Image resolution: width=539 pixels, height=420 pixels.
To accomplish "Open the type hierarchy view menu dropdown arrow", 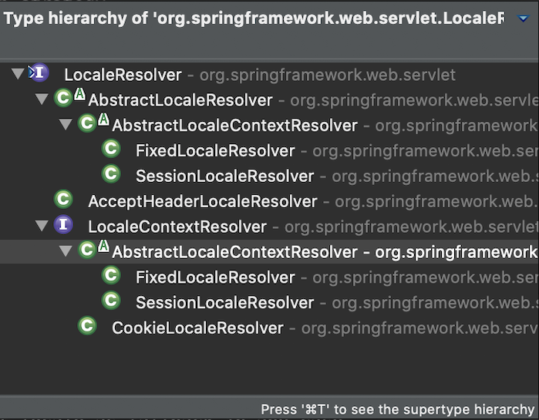I will (523, 19).
